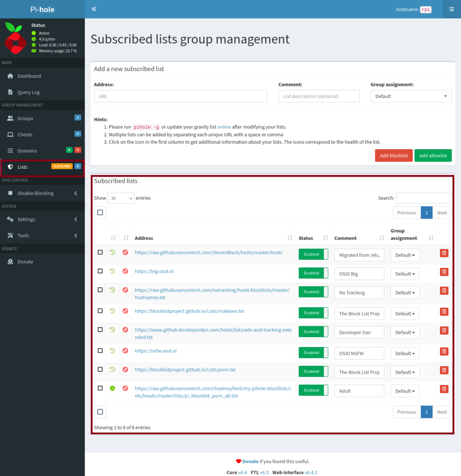Delete the Developer Dan list via trash icon
The width and height of the screenshot is (461, 476).
pos(444,331)
